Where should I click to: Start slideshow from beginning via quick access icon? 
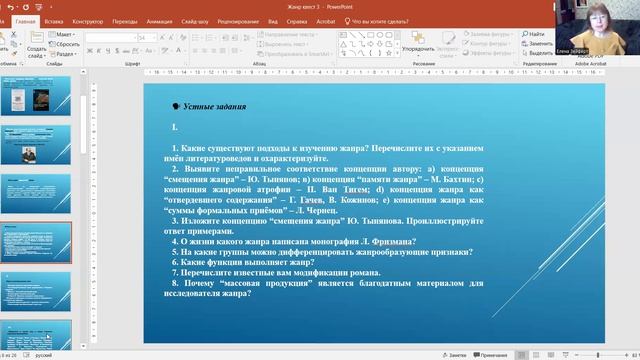point(38,7)
